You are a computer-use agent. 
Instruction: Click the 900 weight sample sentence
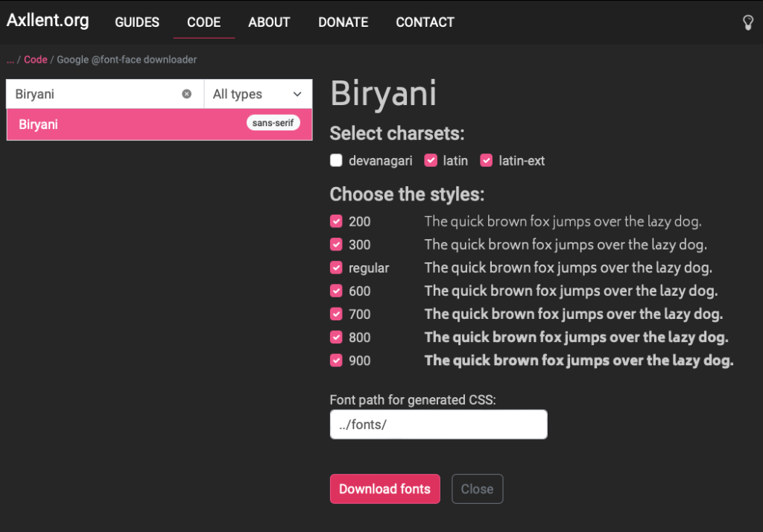coord(578,361)
